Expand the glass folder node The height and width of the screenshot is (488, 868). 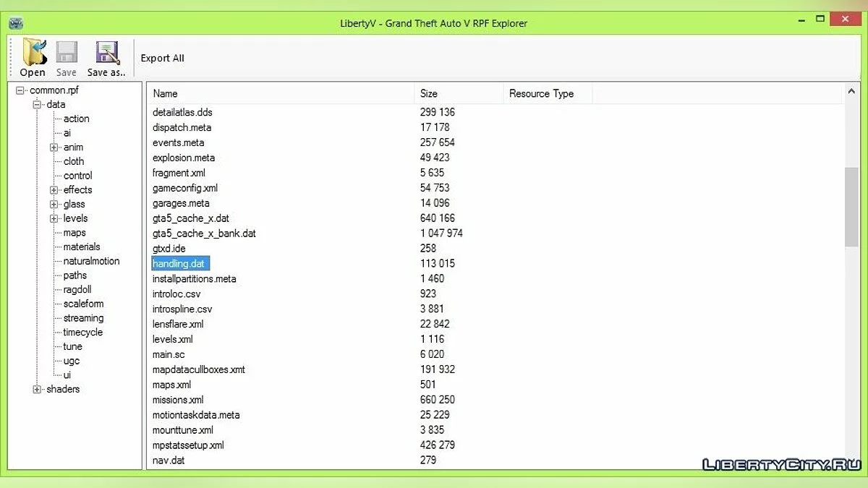[x=54, y=205]
